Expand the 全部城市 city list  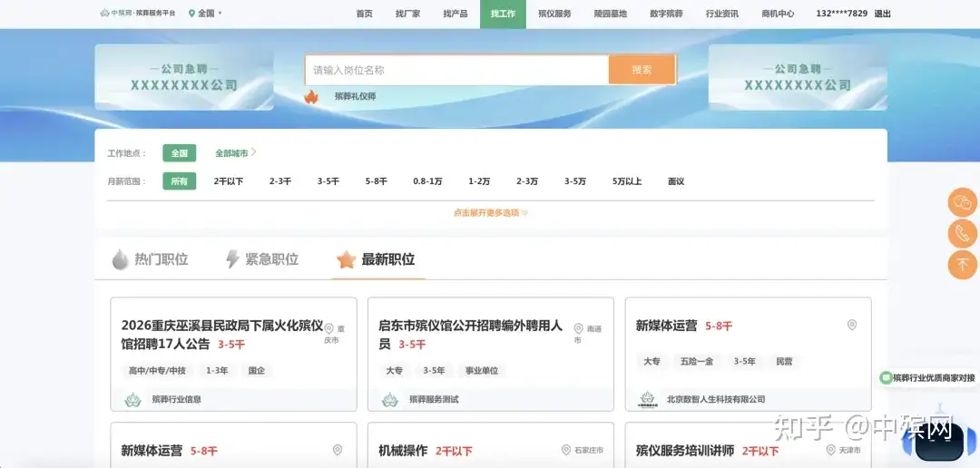(x=236, y=153)
